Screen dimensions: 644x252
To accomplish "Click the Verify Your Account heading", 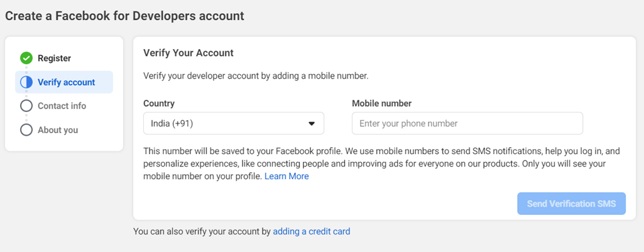I will click(188, 53).
